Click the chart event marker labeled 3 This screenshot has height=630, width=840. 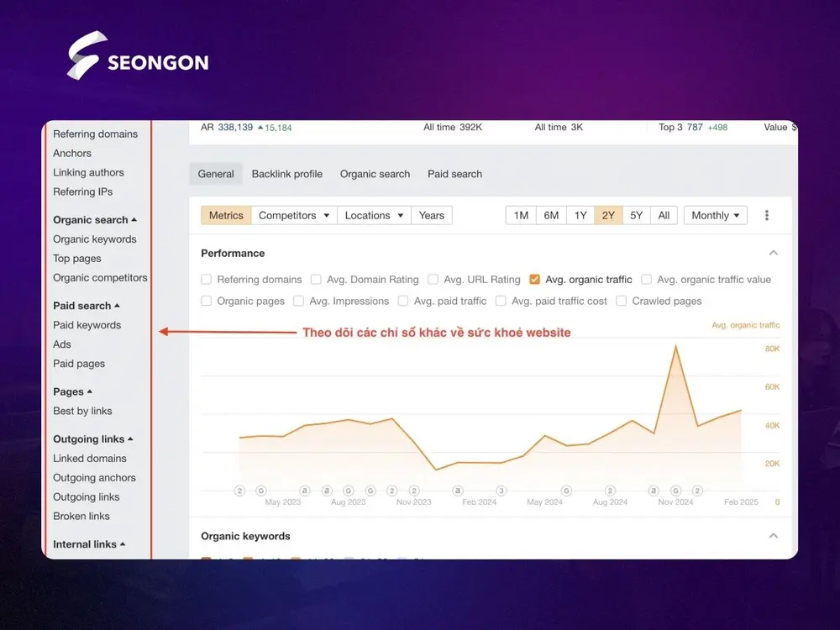tap(501, 491)
